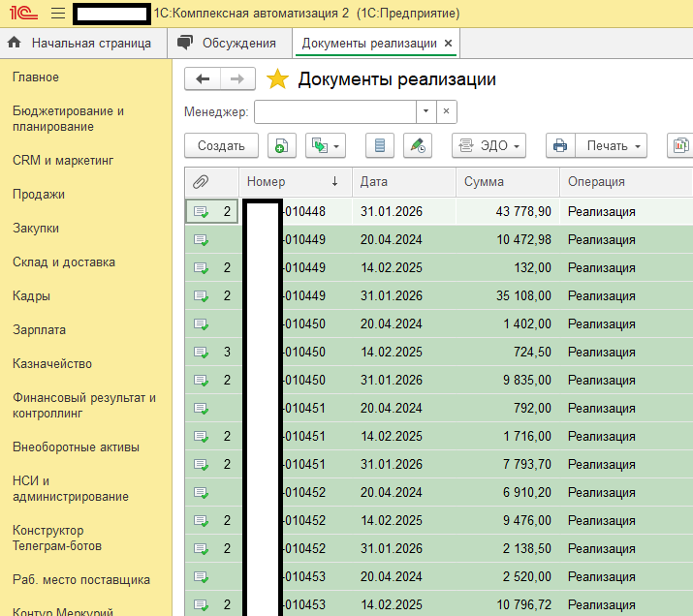Image resolution: width=693 pixels, height=616 pixels.
Task: Open the create-based-on dropdown button
Action: point(326,145)
